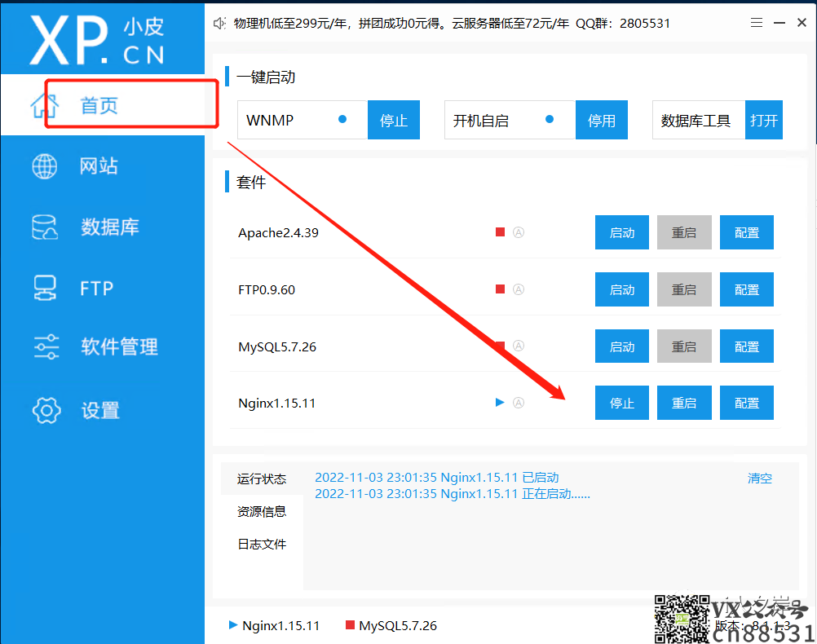
Task: Minimize the XP.CN window
Action: [779, 23]
